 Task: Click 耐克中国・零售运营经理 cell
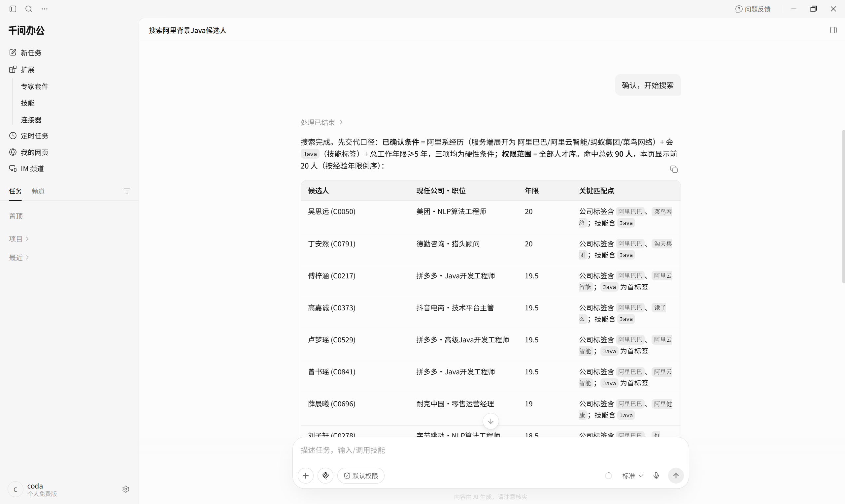[x=455, y=404]
